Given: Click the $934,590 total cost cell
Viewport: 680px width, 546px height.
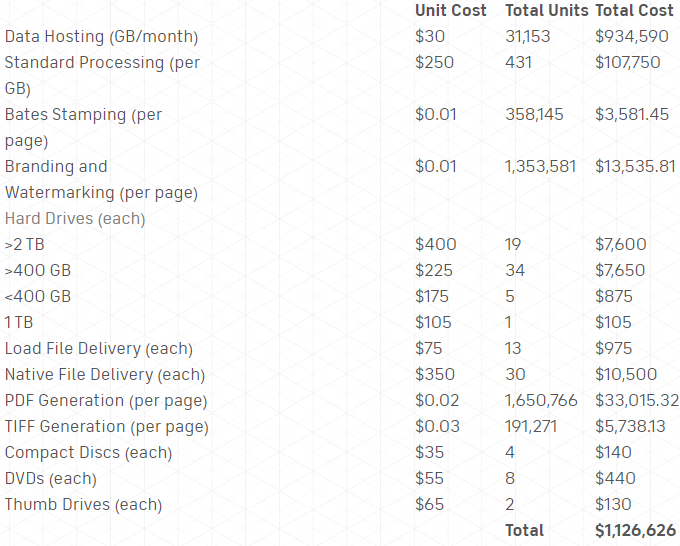Looking at the screenshot, I should click(x=631, y=37).
